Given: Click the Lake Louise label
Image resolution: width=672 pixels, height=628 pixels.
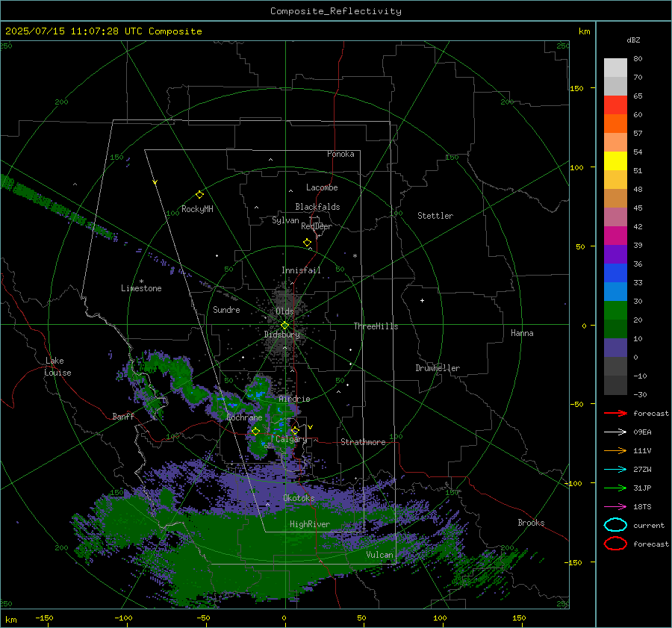Looking at the screenshot, I should click(57, 367).
